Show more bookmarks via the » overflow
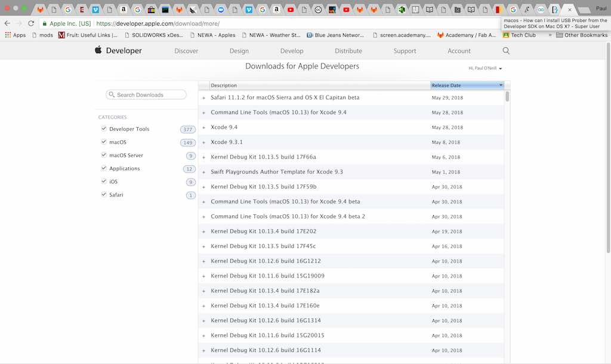The width and height of the screenshot is (611, 364). click(550, 35)
